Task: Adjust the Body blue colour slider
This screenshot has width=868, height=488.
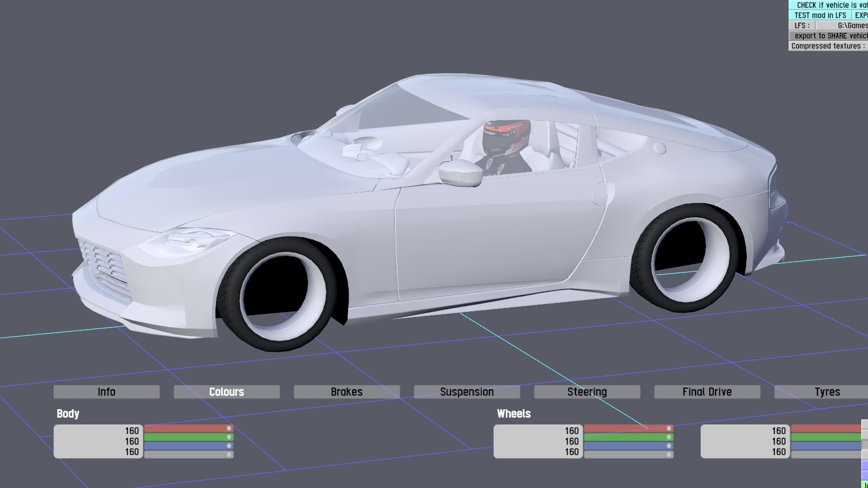Action: click(189, 446)
